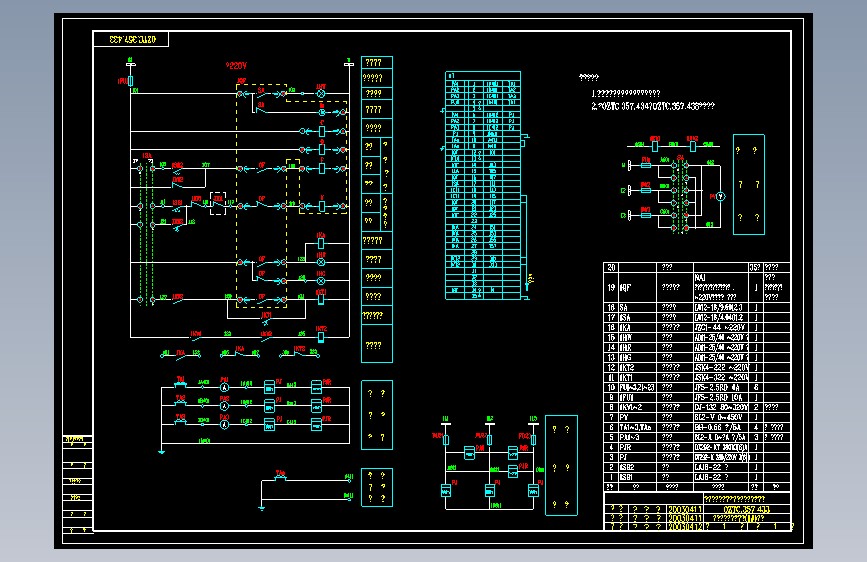867x562 pixels.
Task: Click the JF5-2.5RD 10A model cell
Action: click(x=722, y=397)
